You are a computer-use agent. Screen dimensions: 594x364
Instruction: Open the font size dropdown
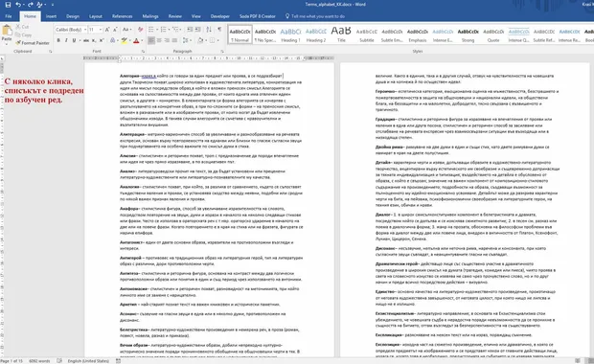click(101, 30)
